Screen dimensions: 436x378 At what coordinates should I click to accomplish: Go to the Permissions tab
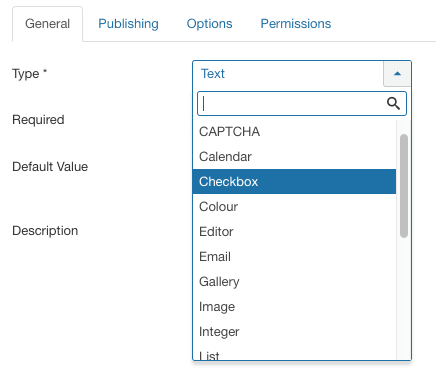point(296,24)
